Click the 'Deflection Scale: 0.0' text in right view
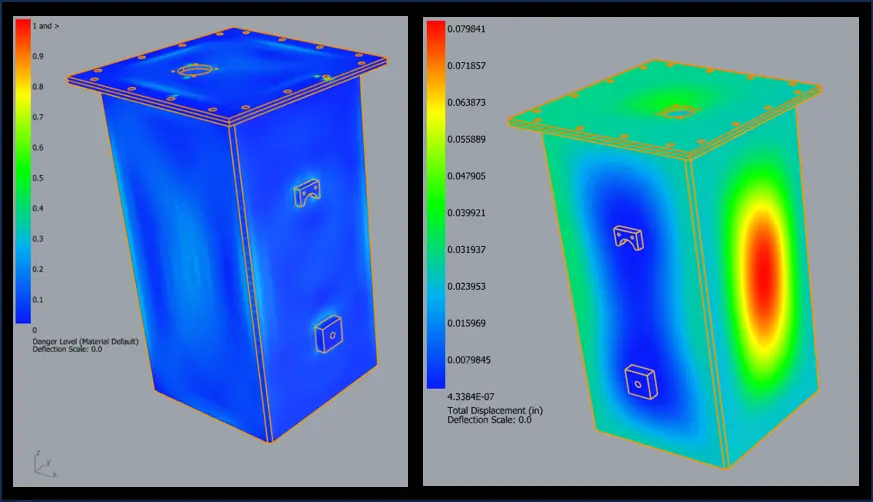873x502 pixels. 489,420
